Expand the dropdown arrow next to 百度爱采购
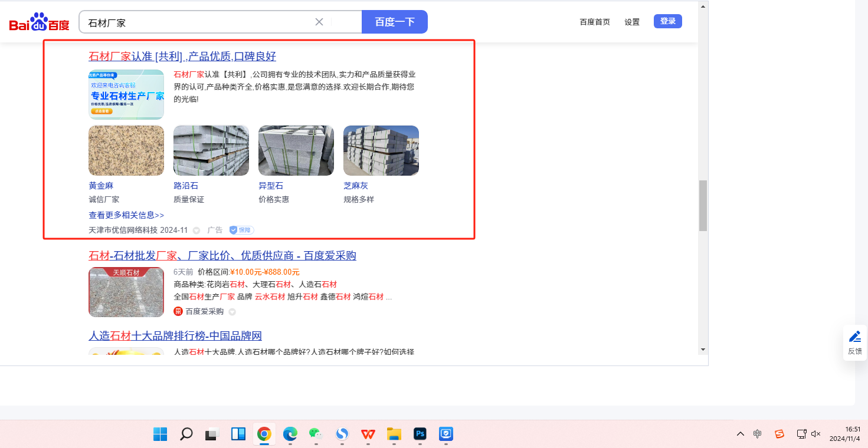Image resolution: width=868 pixels, height=448 pixels. (232, 312)
